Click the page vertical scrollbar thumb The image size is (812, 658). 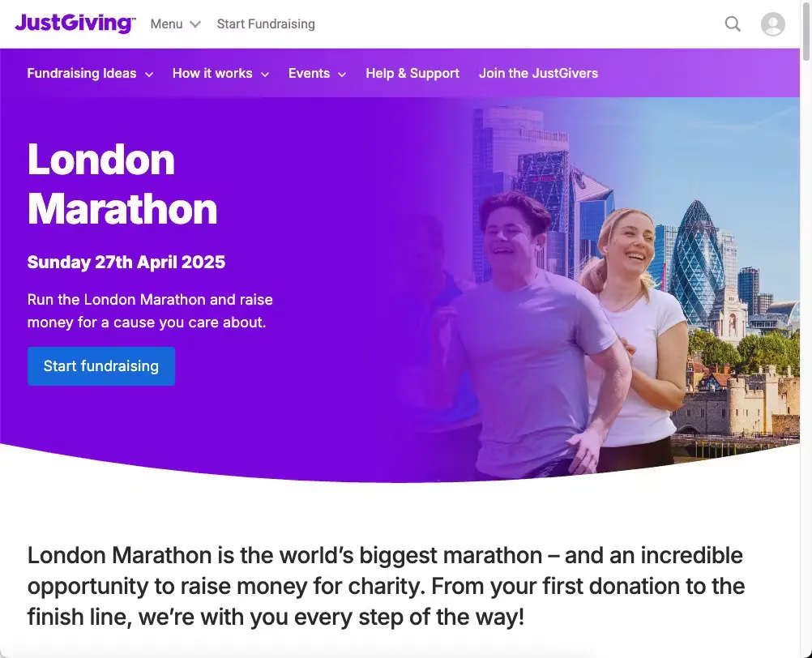point(806,31)
